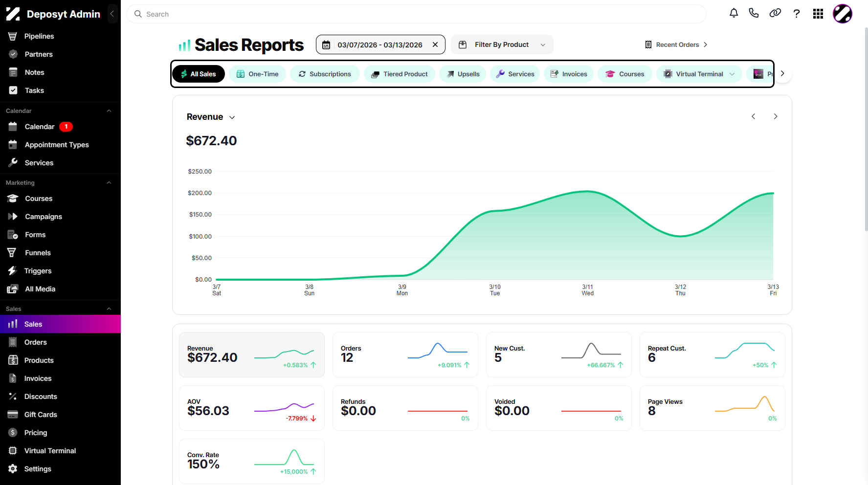The image size is (868, 485).
Task: Select the Page Views metric card
Action: pyautogui.click(x=712, y=408)
